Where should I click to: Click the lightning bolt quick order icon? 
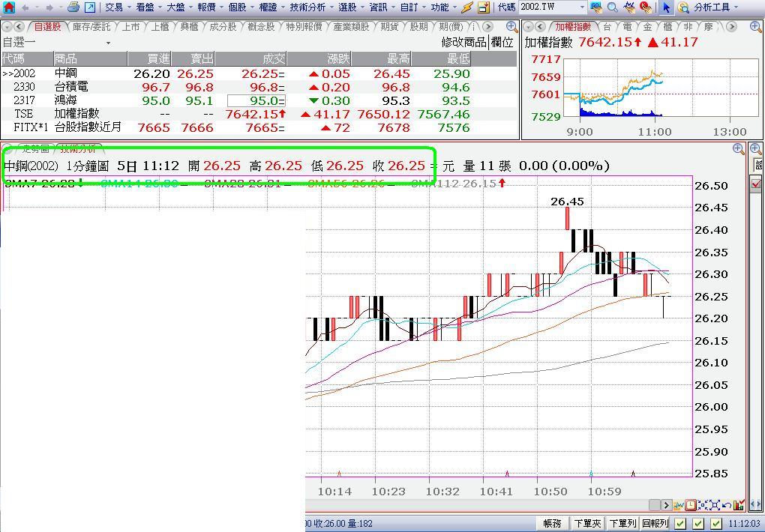tap(467, 7)
